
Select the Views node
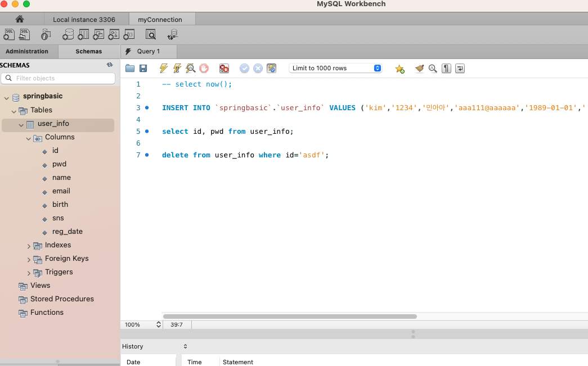coord(40,286)
